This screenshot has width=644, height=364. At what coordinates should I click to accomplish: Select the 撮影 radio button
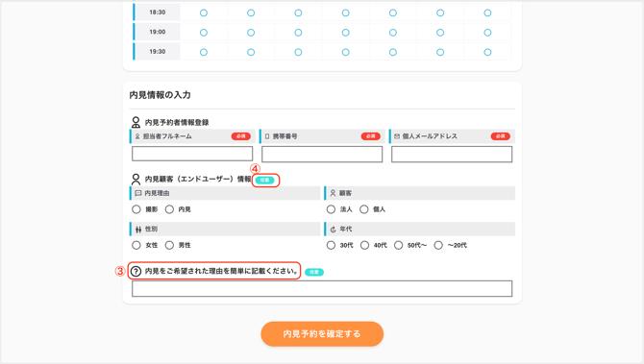[136, 209]
